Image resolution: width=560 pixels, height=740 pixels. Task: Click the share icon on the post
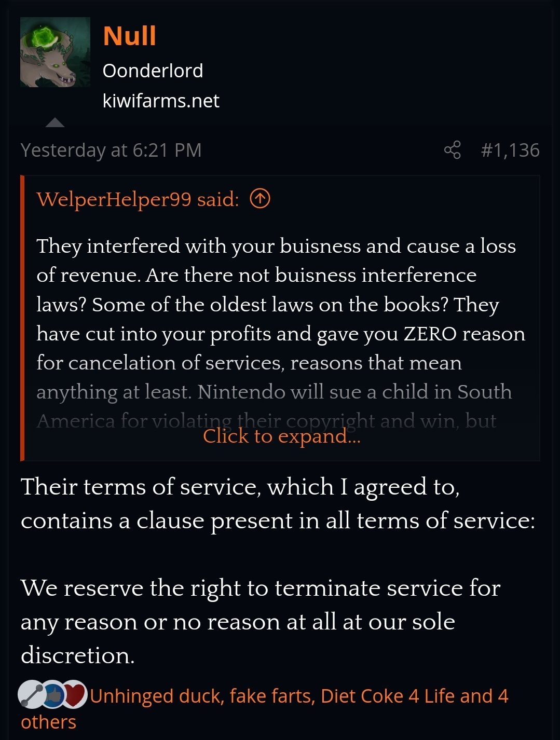452,150
